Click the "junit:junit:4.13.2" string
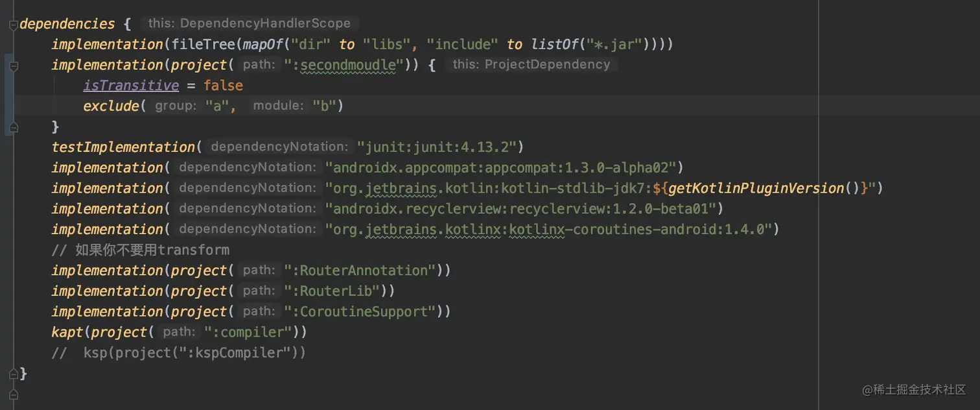 click(436, 147)
